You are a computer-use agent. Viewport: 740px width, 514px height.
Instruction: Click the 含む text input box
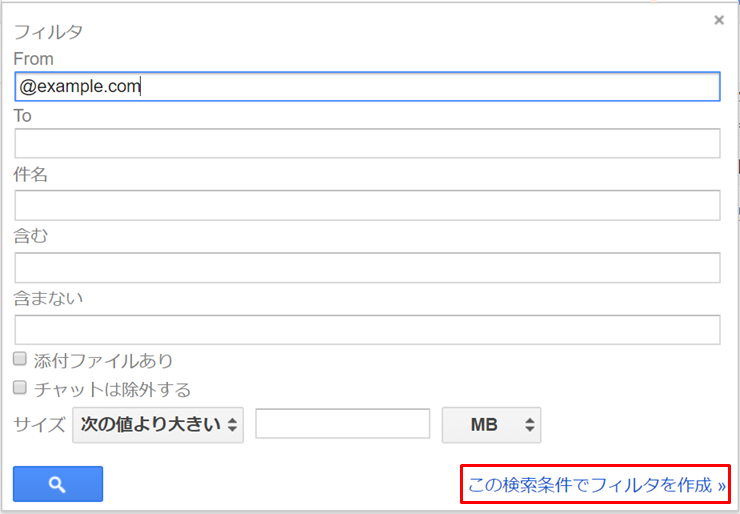point(367,267)
